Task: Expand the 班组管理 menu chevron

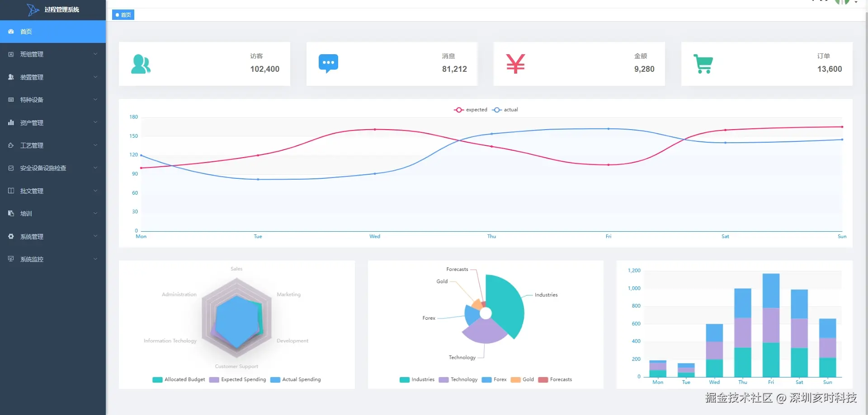Action: (x=95, y=54)
